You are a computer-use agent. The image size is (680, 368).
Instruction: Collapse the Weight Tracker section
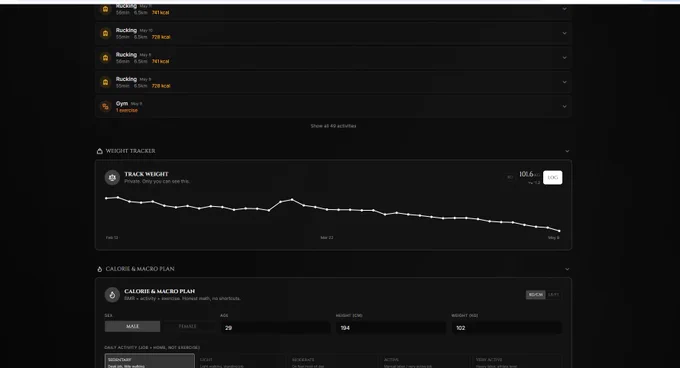(x=567, y=151)
